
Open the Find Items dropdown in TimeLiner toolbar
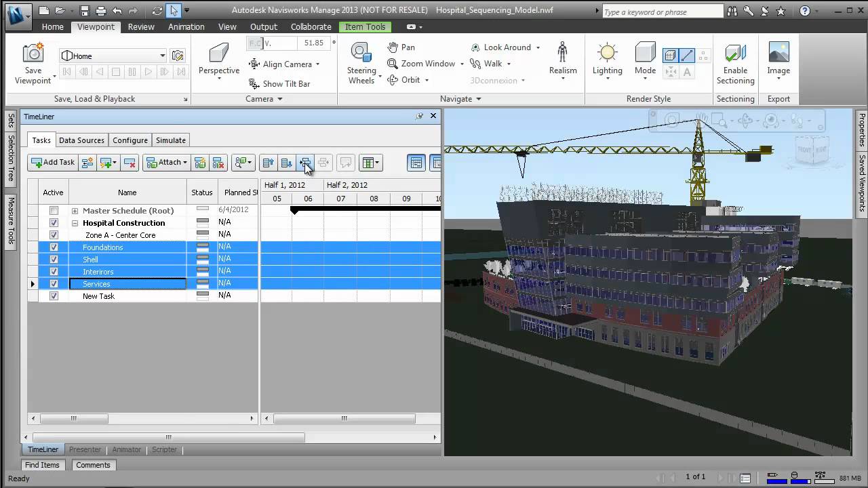pyautogui.click(x=243, y=163)
